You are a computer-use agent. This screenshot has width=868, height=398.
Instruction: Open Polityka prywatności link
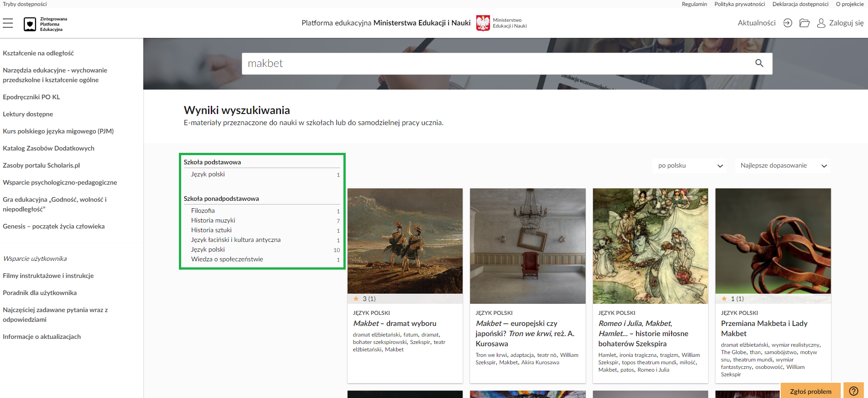click(740, 4)
